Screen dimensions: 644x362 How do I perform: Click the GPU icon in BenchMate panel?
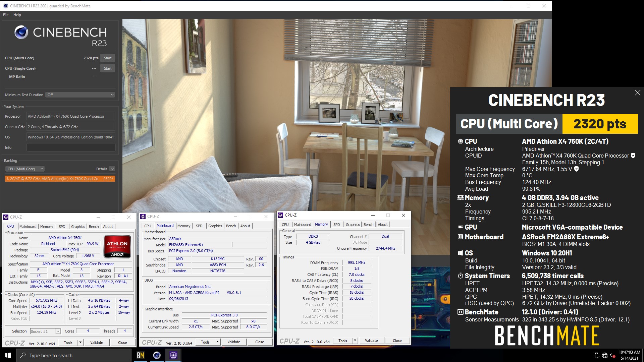pyautogui.click(x=461, y=227)
